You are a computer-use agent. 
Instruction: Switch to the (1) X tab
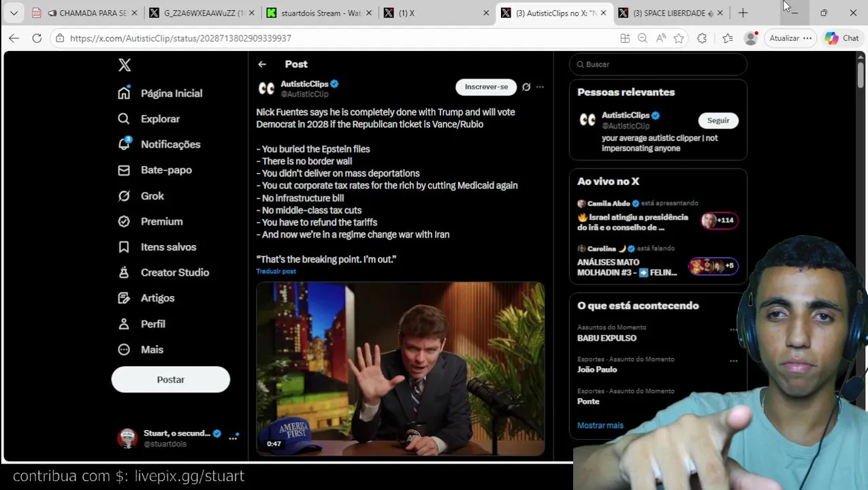point(437,13)
